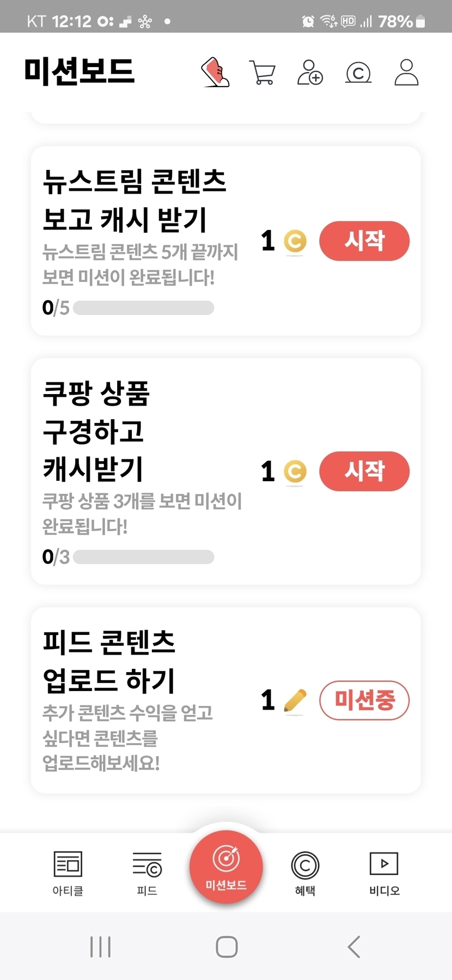452x980 pixels.
Task: Select the 미션보드 center tab
Action: tap(226, 867)
